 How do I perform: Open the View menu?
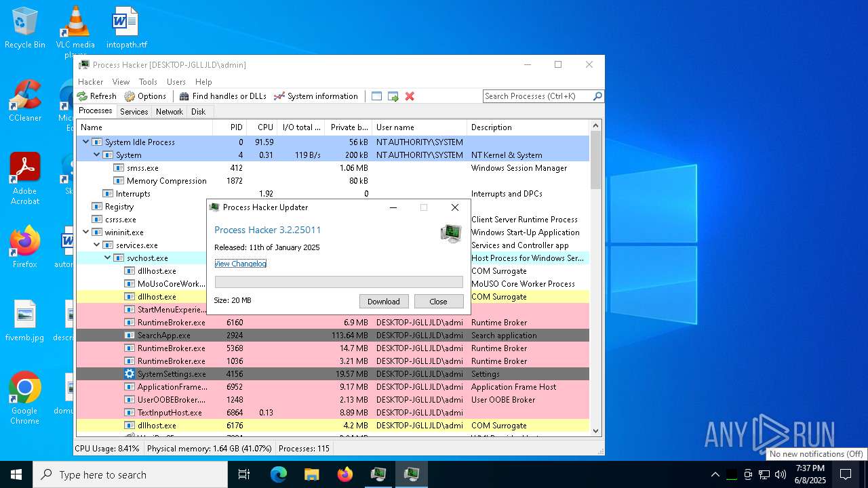pos(121,82)
